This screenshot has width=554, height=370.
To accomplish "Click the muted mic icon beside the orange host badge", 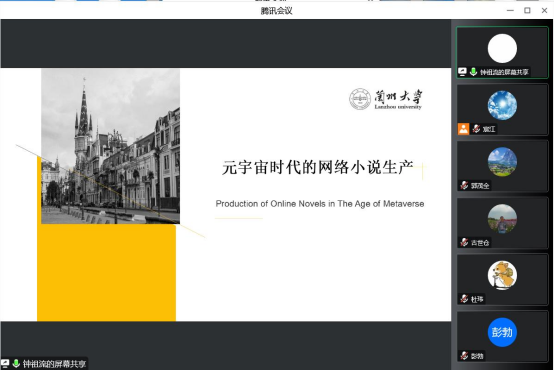I will tap(476, 129).
